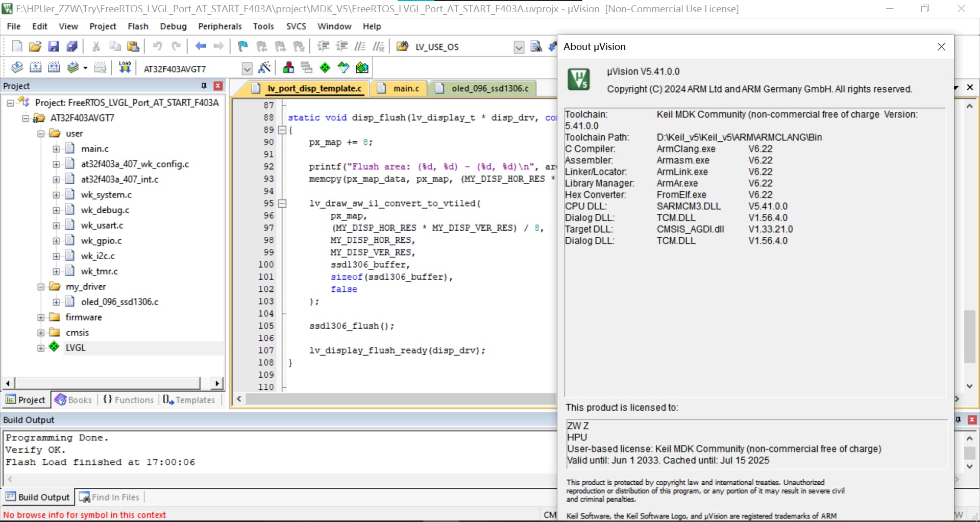
Task: Click the Batch build icon
Action: (73, 67)
